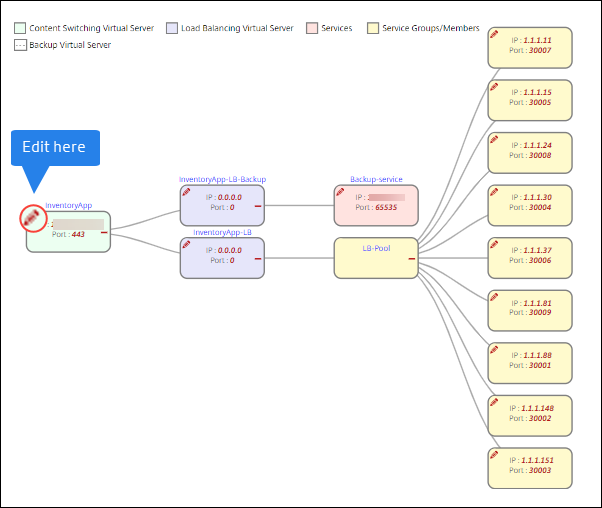602x508 pixels.
Task: Open the LB-Pool label link
Action: coord(376,248)
